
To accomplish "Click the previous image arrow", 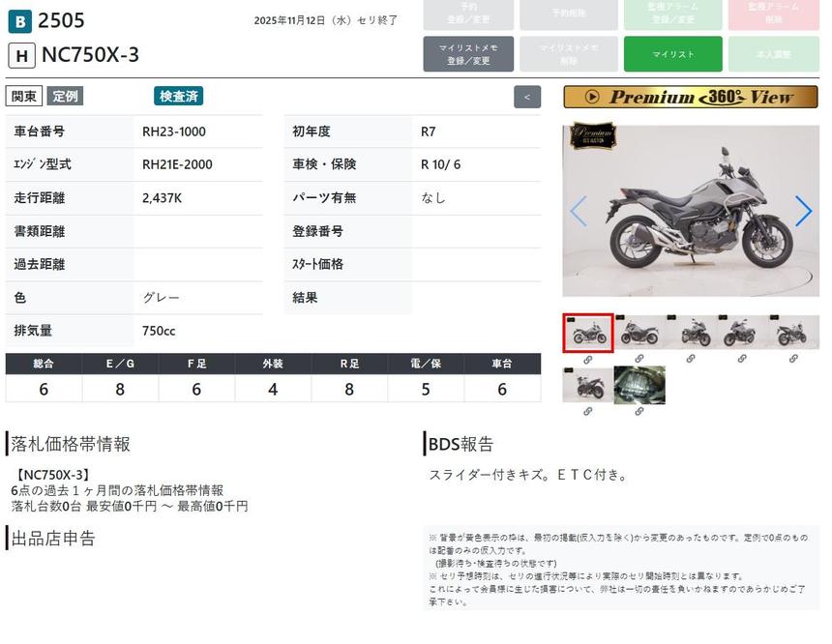I will tap(578, 211).
